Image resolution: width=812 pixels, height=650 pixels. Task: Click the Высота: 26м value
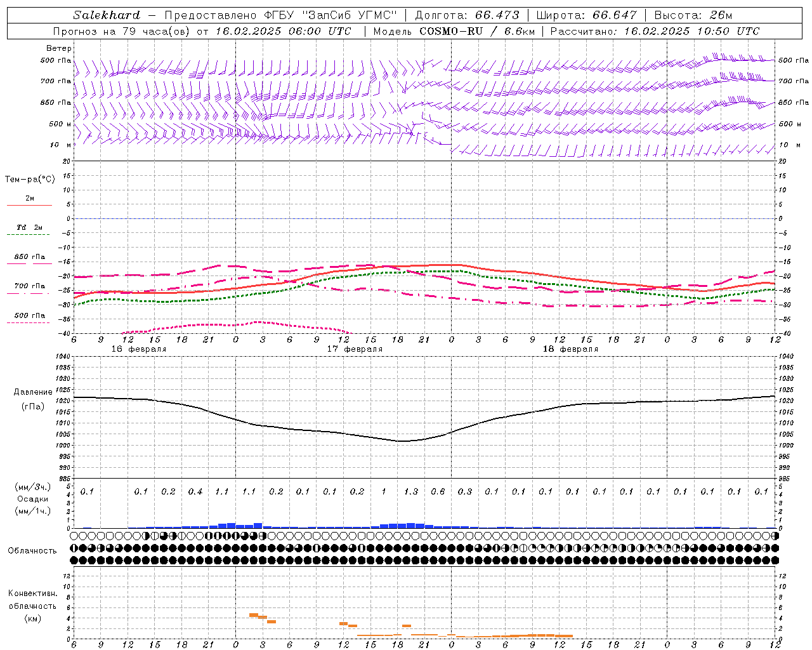tap(693, 15)
